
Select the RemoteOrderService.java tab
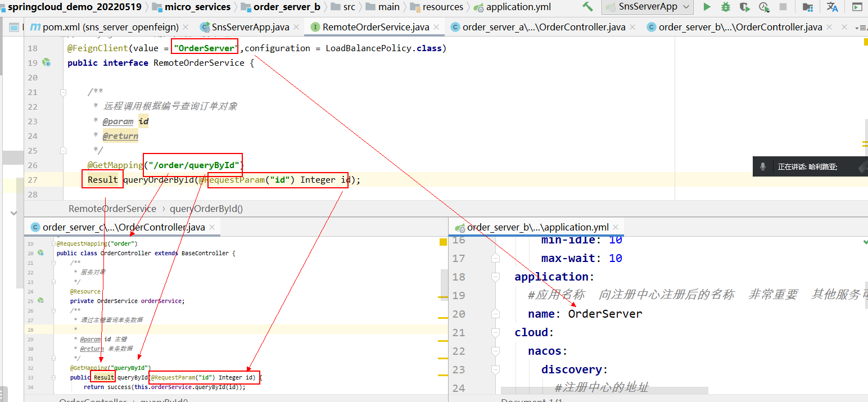[376, 27]
